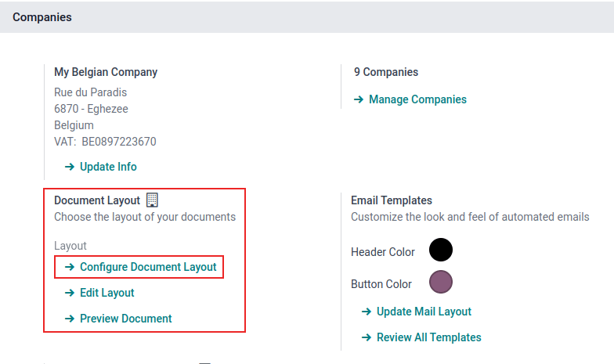Open the Edit Layout link

(x=107, y=293)
